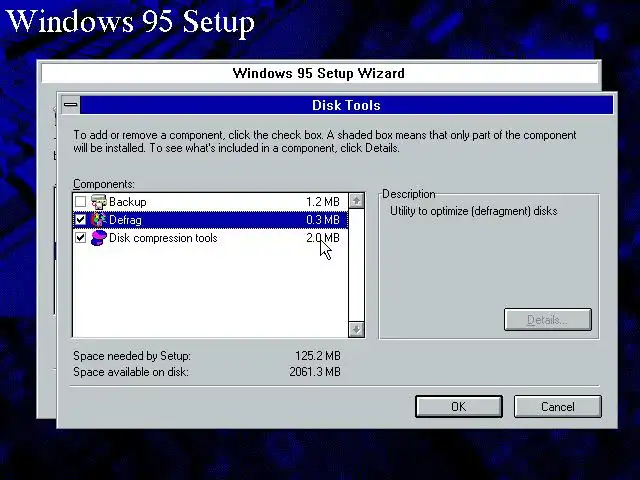Image resolution: width=640 pixels, height=480 pixels.
Task: Click the Disk Tools title bar
Action: pos(346,105)
